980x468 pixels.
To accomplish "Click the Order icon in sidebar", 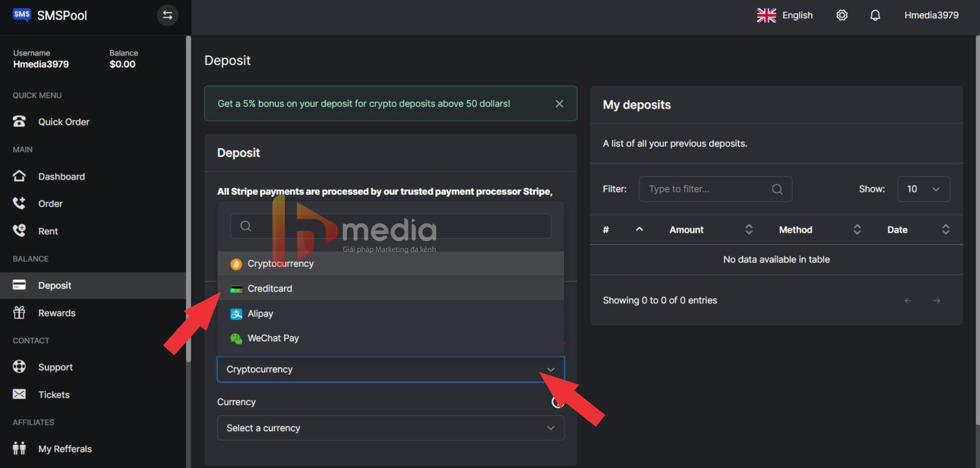I will click(18, 202).
